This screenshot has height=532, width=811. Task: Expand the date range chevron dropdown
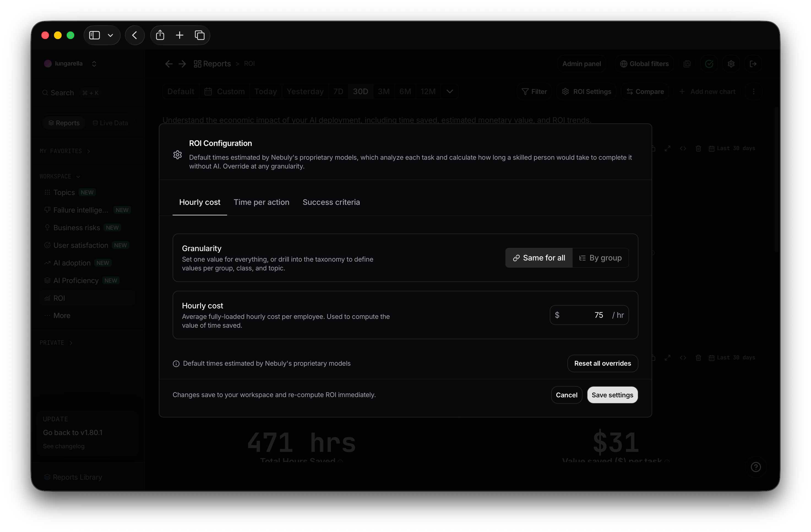click(x=450, y=91)
